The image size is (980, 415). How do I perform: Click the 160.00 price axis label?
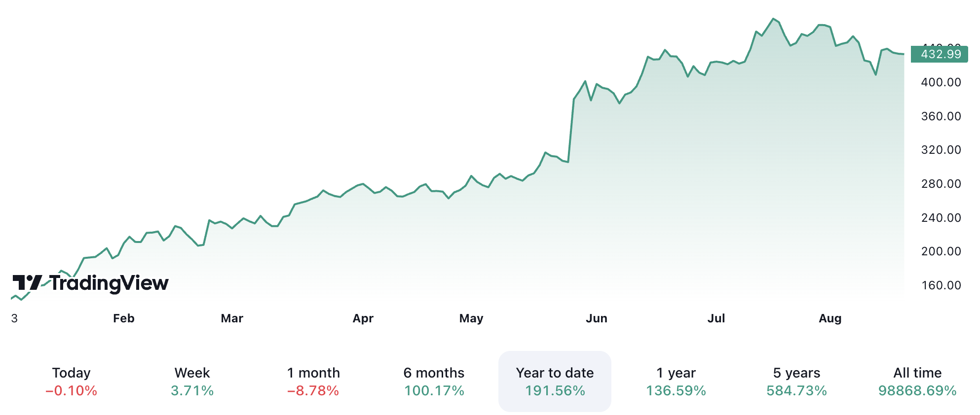click(x=941, y=285)
